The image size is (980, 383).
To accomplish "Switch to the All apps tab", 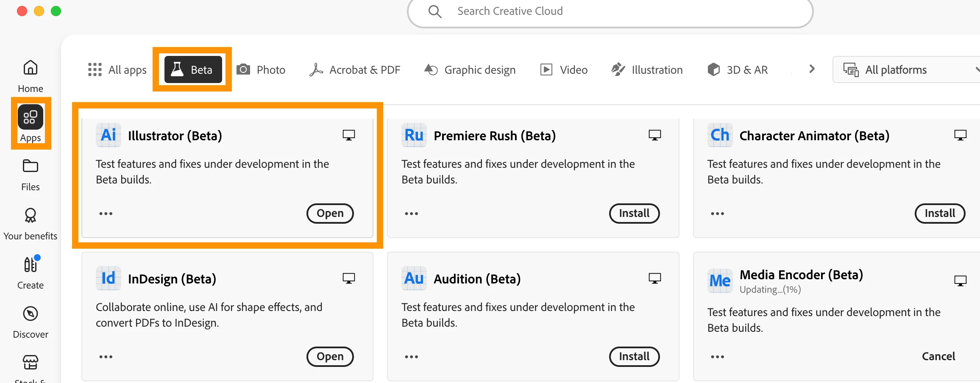I will coord(117,69).
